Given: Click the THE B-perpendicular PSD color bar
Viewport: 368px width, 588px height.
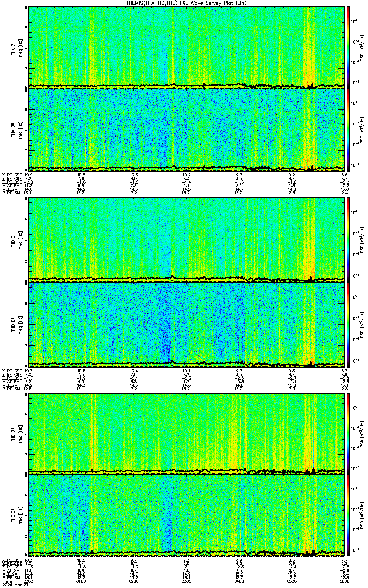Looking at the screenshot, I should coord(348,433).
